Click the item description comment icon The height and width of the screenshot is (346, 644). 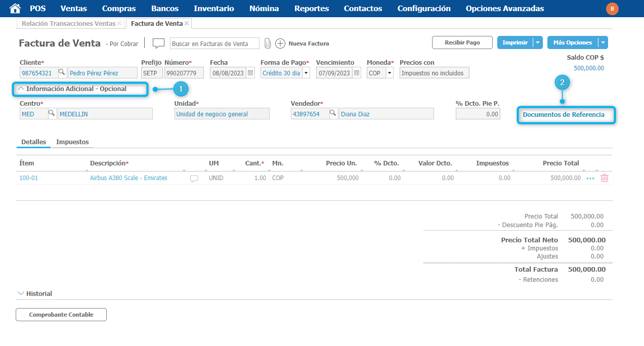194,179
